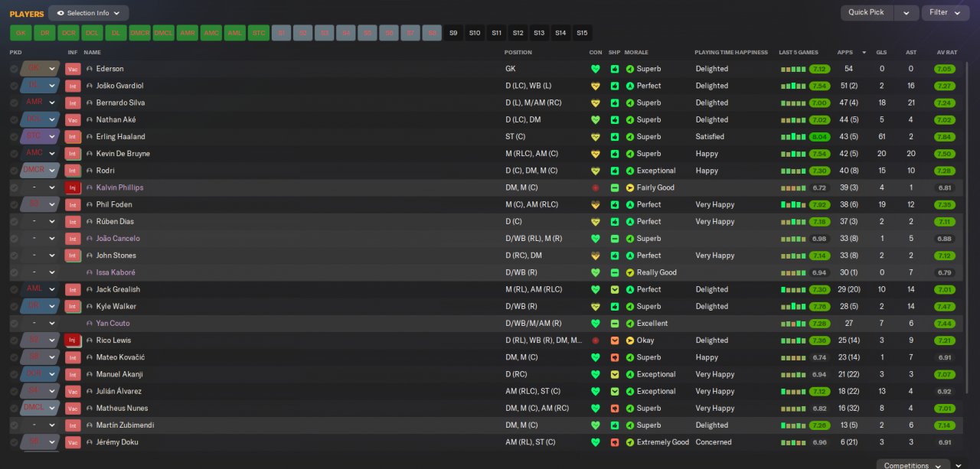This screenshot has width=980, height=469.
Task: Toggle the pick circle for Martín Zubimendi
Action: [x=14, y=425]
